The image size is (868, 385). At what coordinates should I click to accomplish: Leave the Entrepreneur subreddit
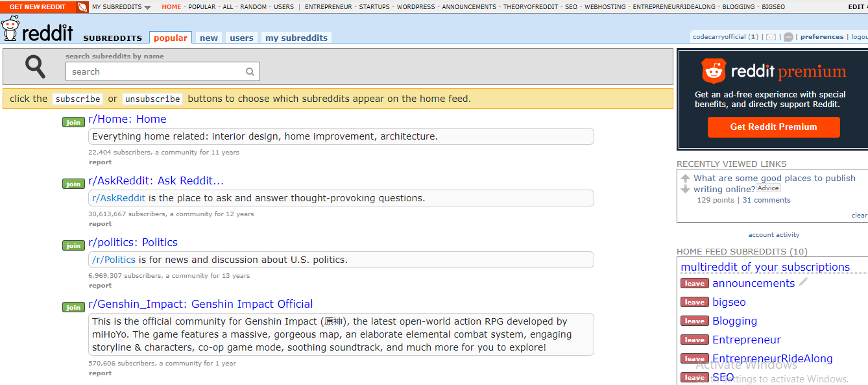(x=694, y=340)
